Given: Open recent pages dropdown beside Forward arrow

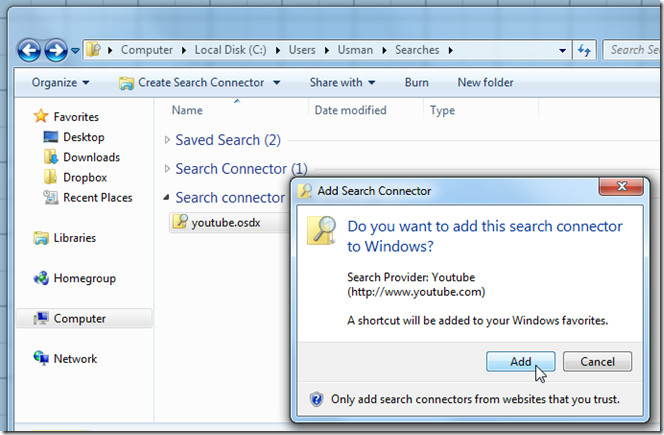Looking at the screenshot, I should click(75, 50).
